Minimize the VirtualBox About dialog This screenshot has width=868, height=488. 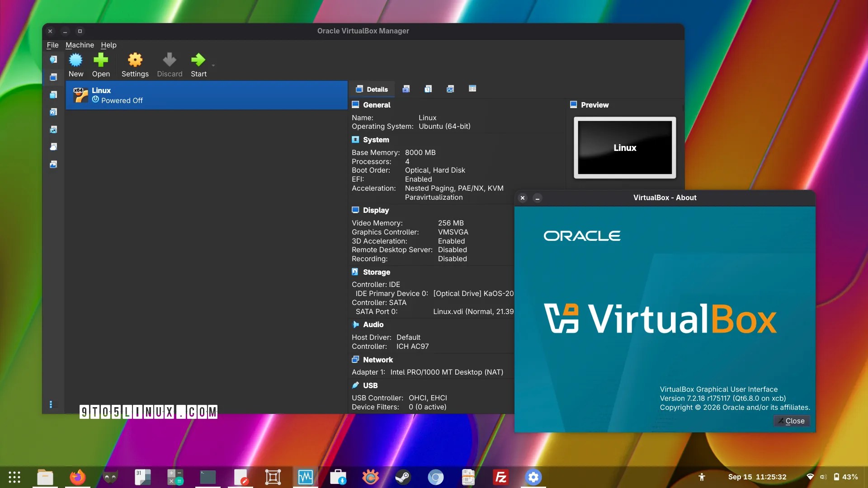[x=538, y=198]
